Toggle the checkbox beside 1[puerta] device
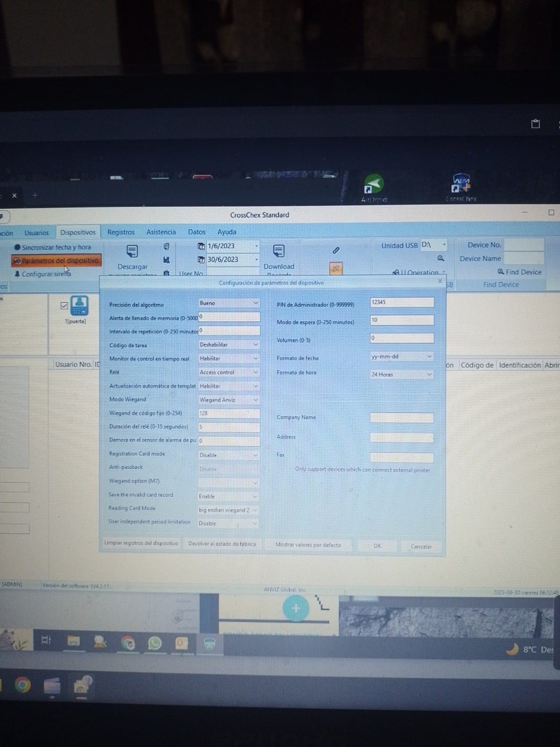 pos(64,306)
